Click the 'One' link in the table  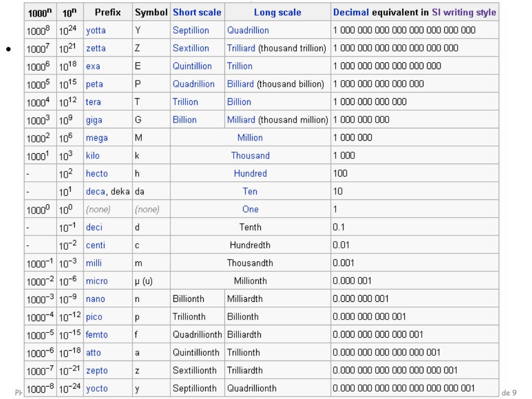pos(250,209)
